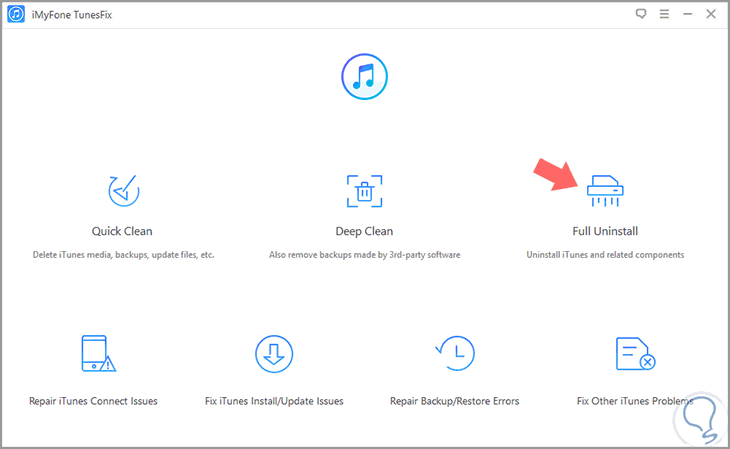Click the Deep Clean trash icon
Viewport: 730px width, 449px height.
365,191
